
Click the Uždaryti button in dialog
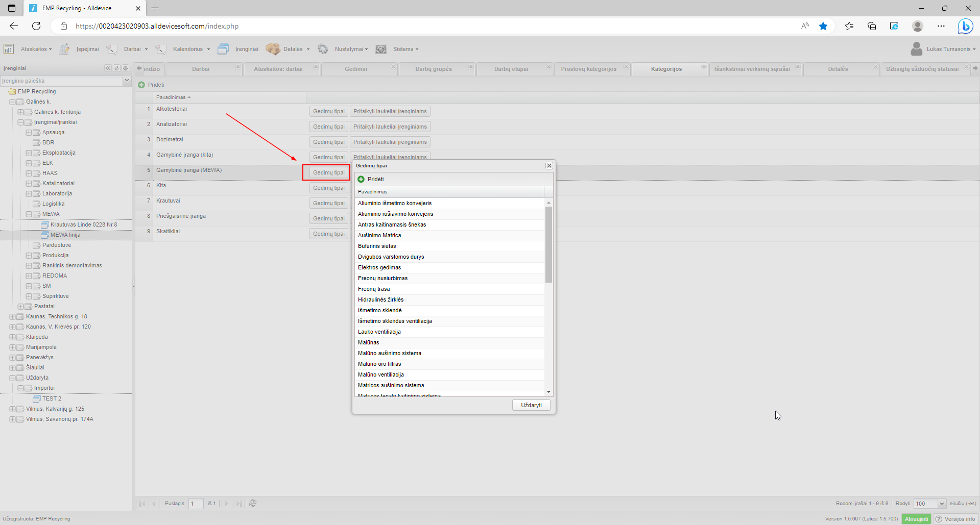click(x=531, y=405)
